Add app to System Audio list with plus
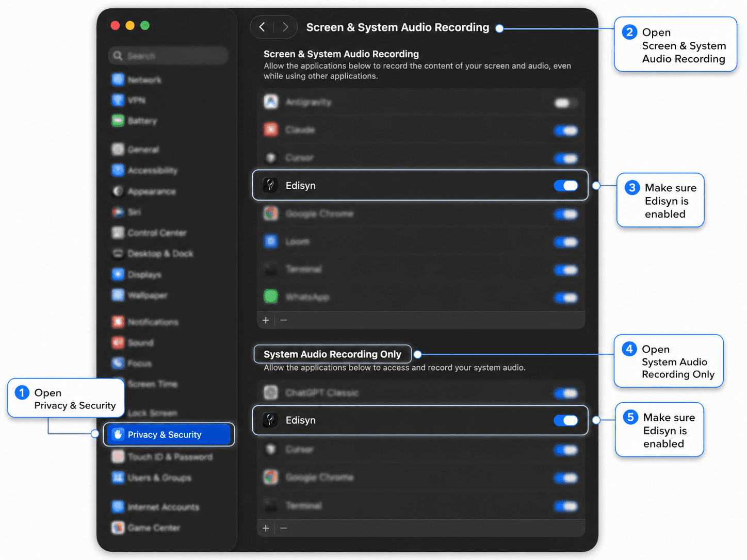Screen dimensions: 747x560 (266, 528)
